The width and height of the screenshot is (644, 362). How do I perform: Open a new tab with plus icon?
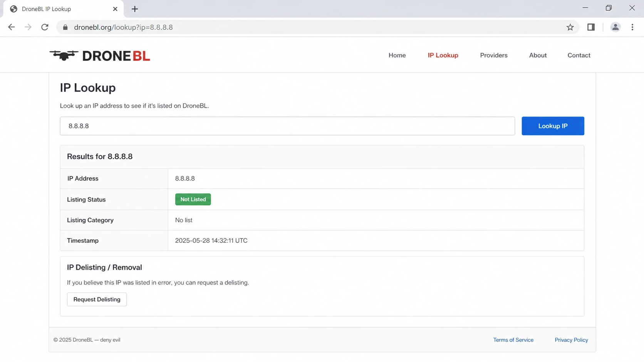point(134,9)
